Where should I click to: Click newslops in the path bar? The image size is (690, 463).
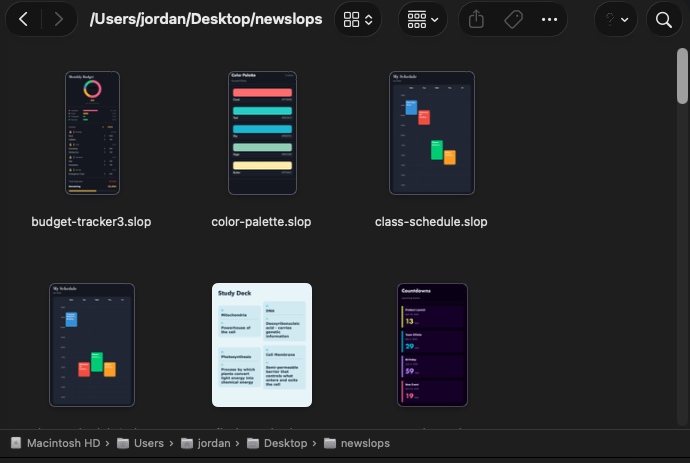(365, 443)
